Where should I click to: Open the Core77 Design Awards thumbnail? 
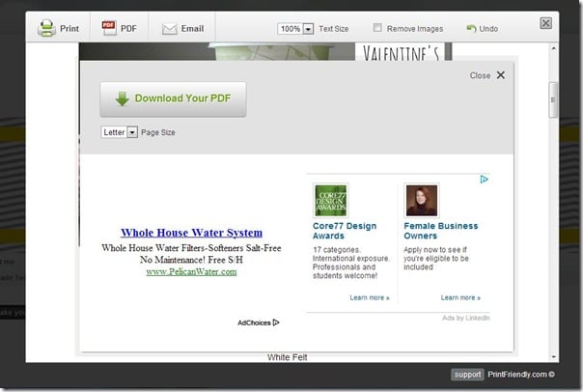(330, 200)
